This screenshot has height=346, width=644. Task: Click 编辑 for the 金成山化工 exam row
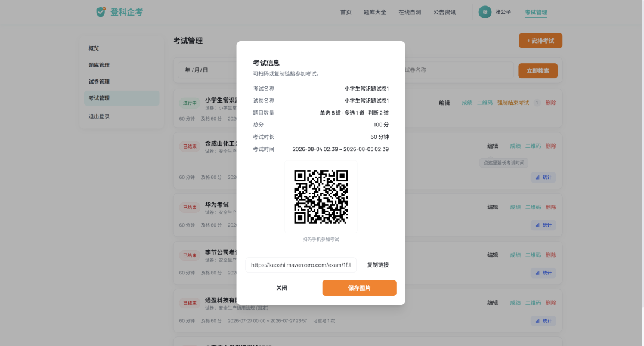tap(493, 146)
